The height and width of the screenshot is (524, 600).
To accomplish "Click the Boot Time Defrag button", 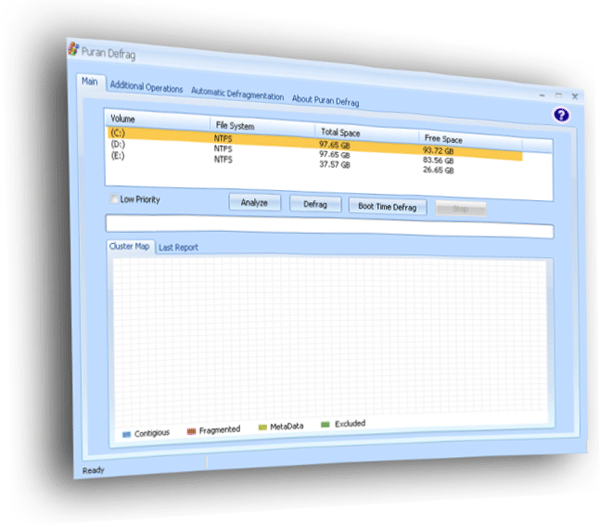I will (x=387, y=207).
